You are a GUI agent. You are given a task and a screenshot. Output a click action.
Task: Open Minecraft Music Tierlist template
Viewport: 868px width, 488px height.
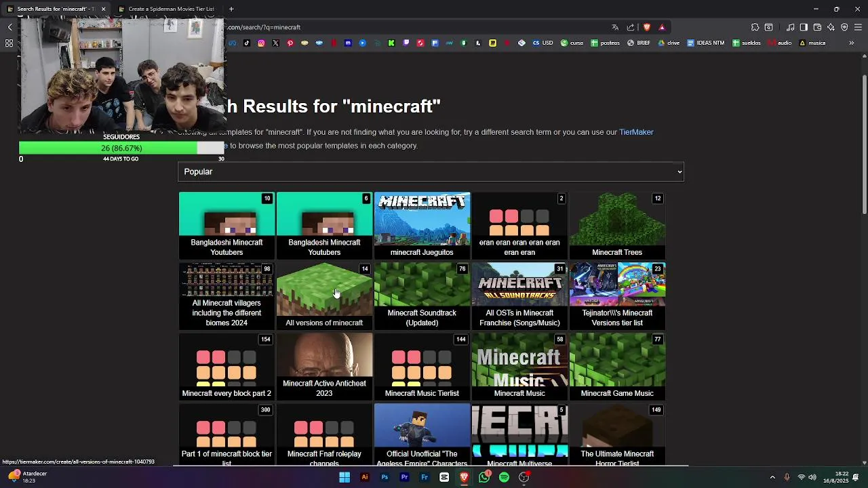[x=422, y=366]
